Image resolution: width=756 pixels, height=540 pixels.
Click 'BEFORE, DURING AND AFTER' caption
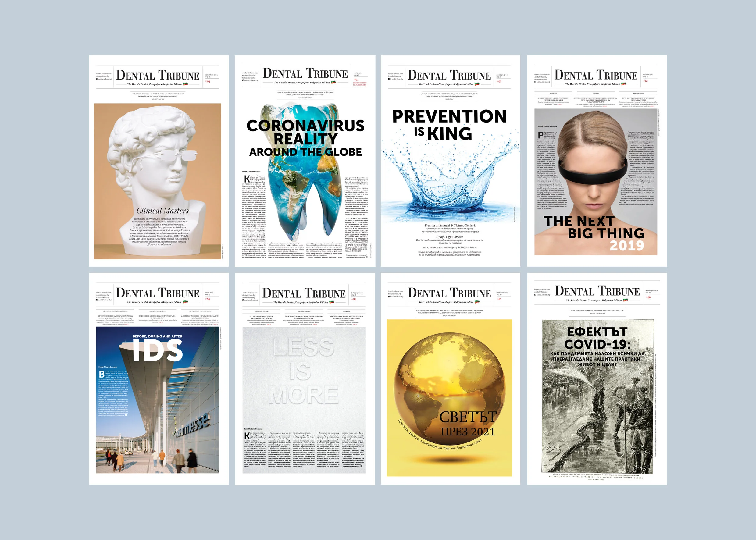click(x=157, y=336)
